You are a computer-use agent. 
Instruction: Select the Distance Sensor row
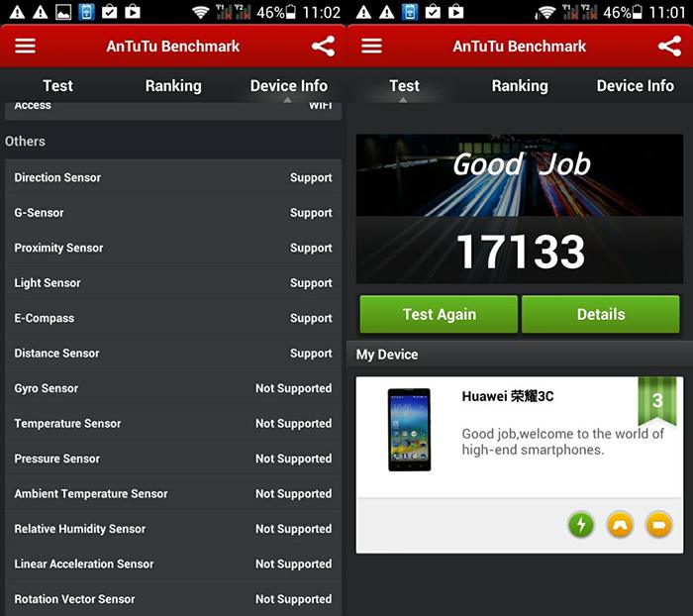(x=173, y=354)
